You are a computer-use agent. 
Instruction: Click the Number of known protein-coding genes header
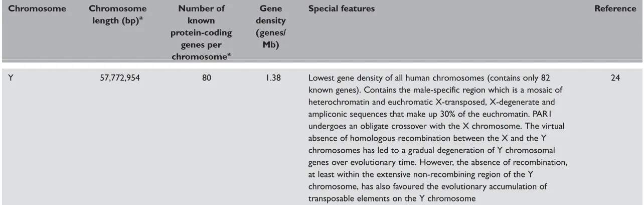[x=203, y=32]
